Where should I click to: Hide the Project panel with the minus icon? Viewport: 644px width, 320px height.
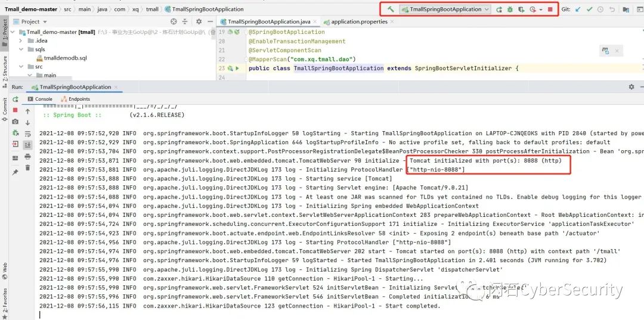pyautogui.click(x=210, y=21)
